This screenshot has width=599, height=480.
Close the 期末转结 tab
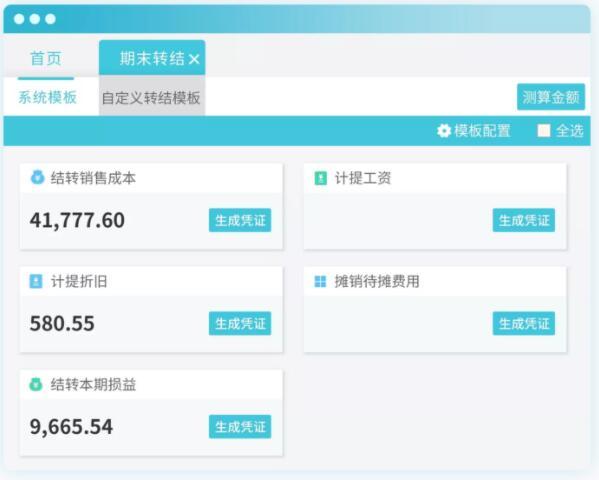[x=194, y=59]
